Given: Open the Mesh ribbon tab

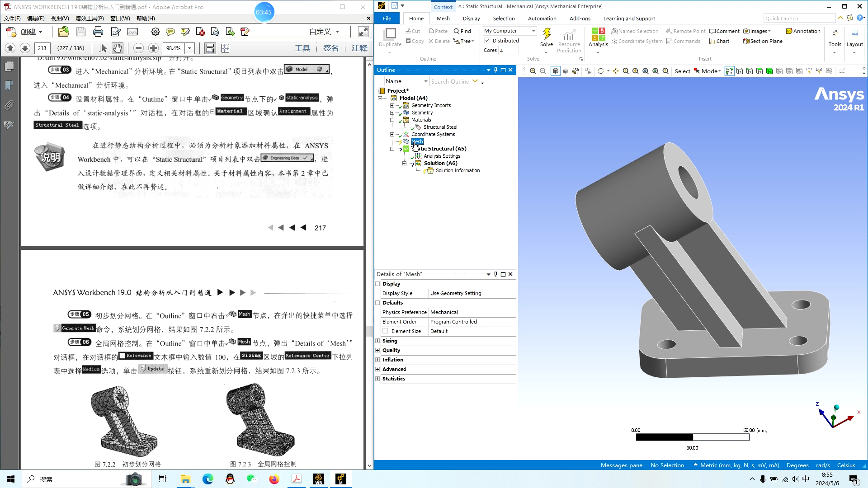Looking at the screenshot, I should 443,19.
